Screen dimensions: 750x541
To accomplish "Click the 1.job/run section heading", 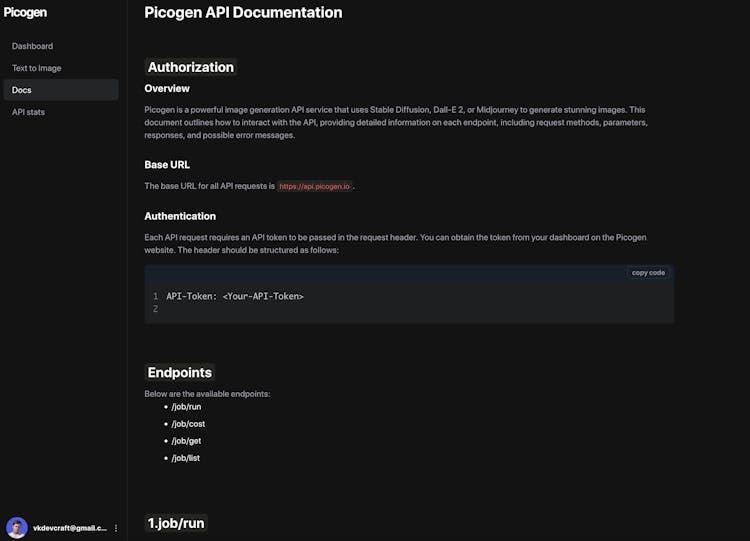I will click(176, 523).
